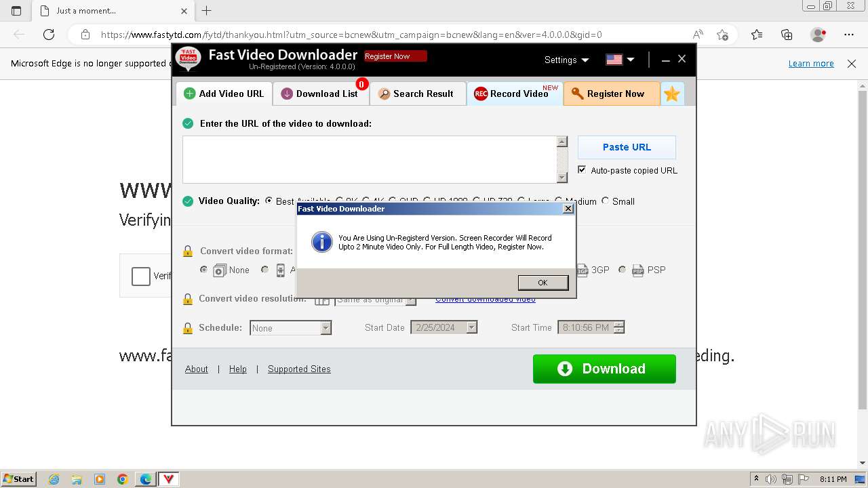868x488 pixels.
Task: Select Best Available video quality
Action: (269, 201)
